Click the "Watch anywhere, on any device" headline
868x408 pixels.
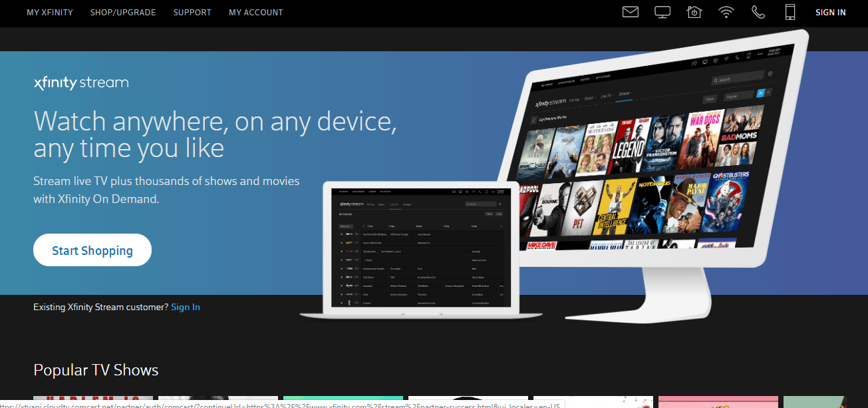(216, 135)
